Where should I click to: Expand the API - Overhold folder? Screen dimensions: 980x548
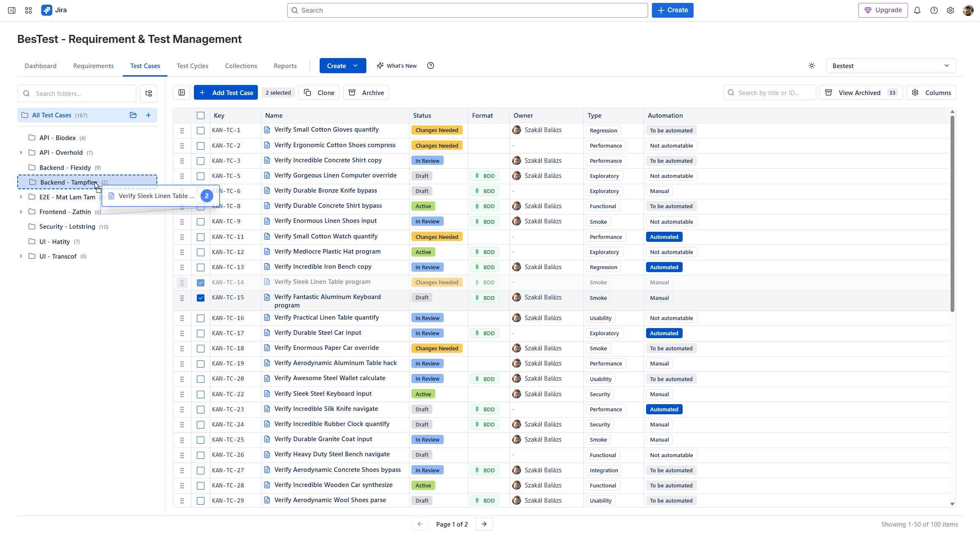point(21,152)
